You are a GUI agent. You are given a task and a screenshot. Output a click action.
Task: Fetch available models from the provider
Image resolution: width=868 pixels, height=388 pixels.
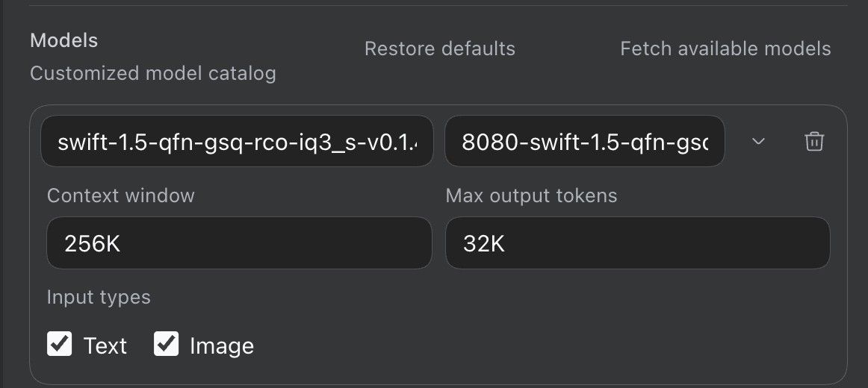point(725,48)
